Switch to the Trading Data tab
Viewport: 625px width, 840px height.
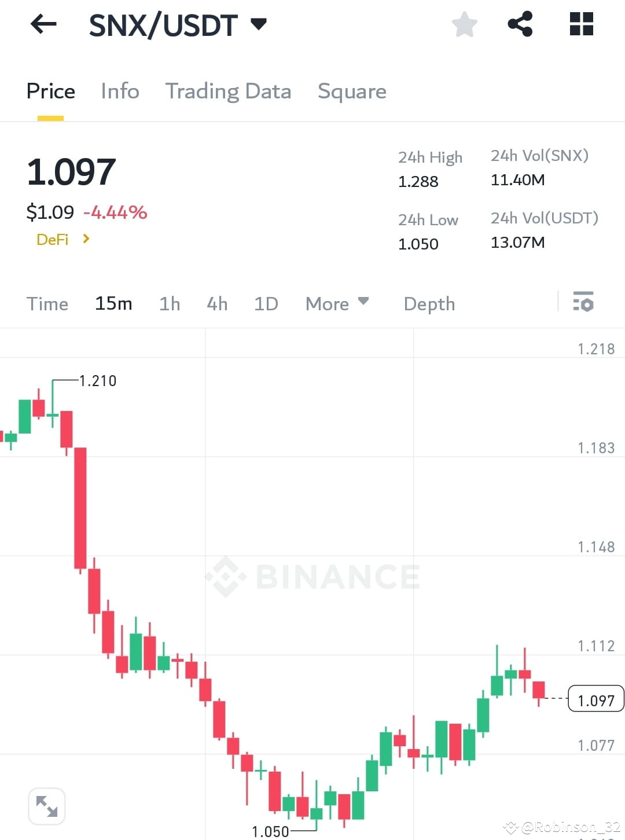coord(229,91)
